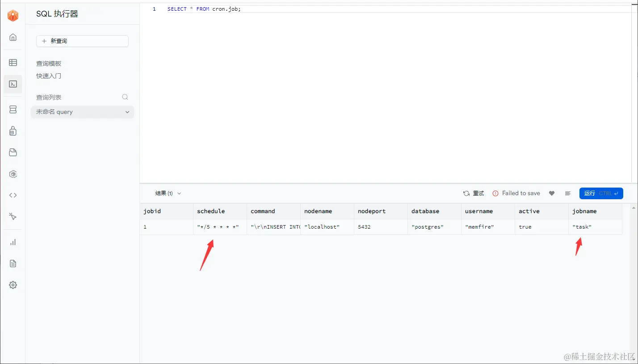Select the jobid cell with value 1
638x364 pixels.
tap(166, 227)
